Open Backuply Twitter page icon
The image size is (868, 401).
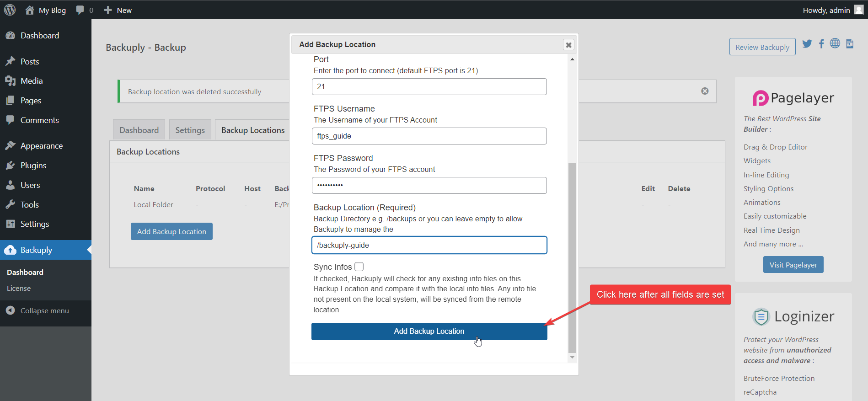pyautogui.click(x=807, y=43)
